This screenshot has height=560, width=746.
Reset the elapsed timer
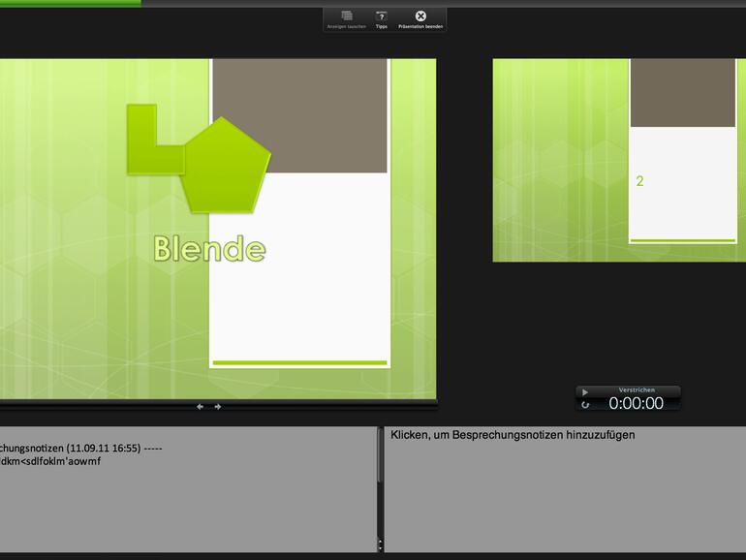point(585,405)
